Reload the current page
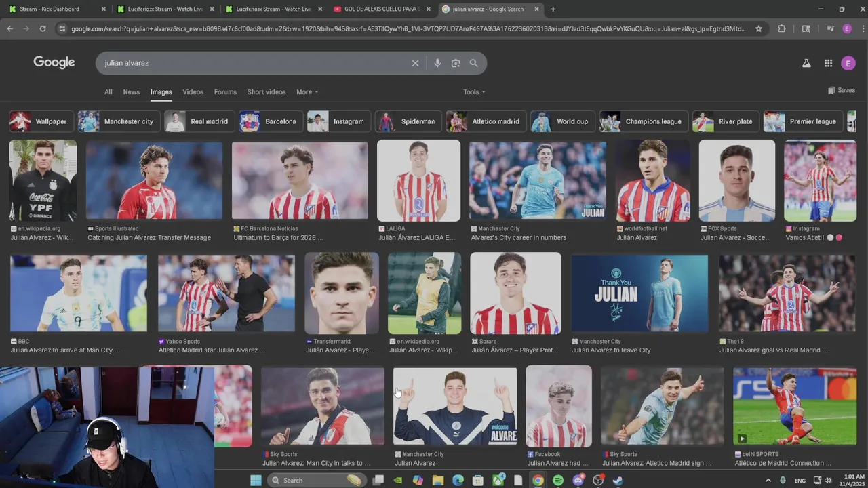 [43, 28]
